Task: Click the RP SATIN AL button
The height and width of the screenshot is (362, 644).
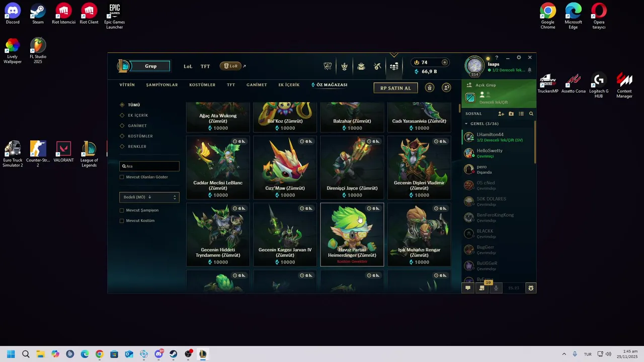Action: tap(395, 88)
